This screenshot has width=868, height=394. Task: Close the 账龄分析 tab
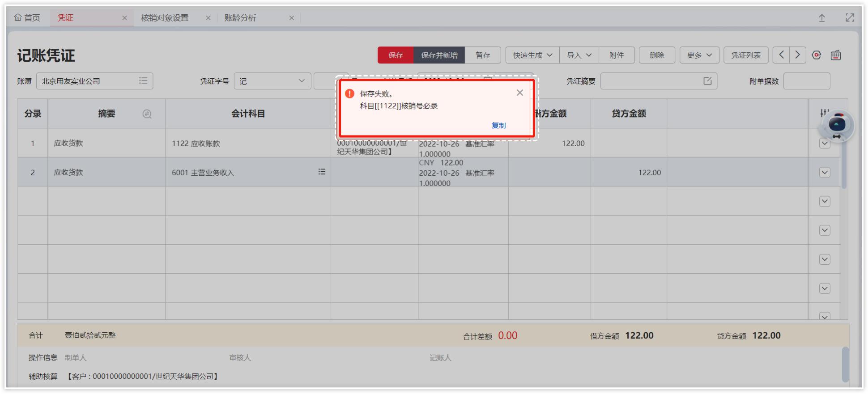tap(292, 18)
